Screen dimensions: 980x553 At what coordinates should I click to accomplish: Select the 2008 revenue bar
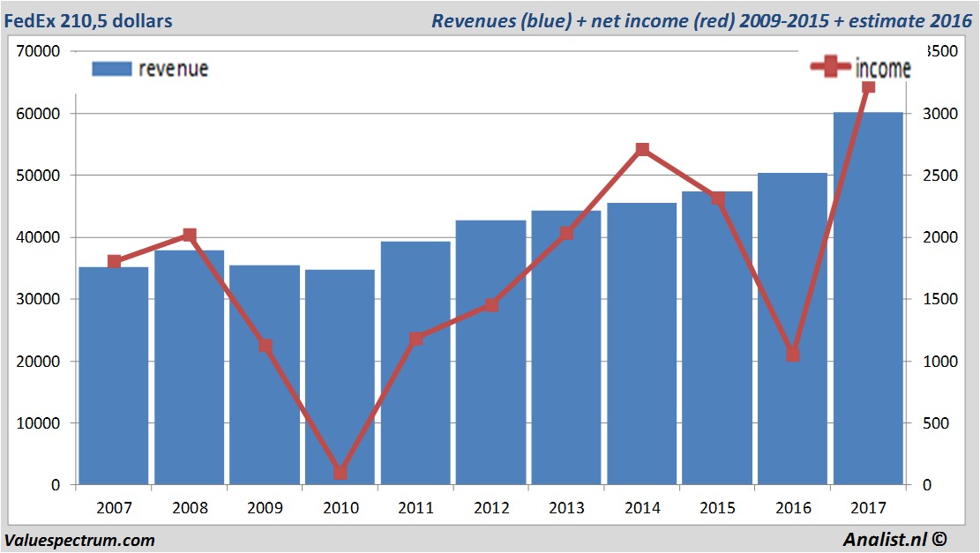pos(190,368)
